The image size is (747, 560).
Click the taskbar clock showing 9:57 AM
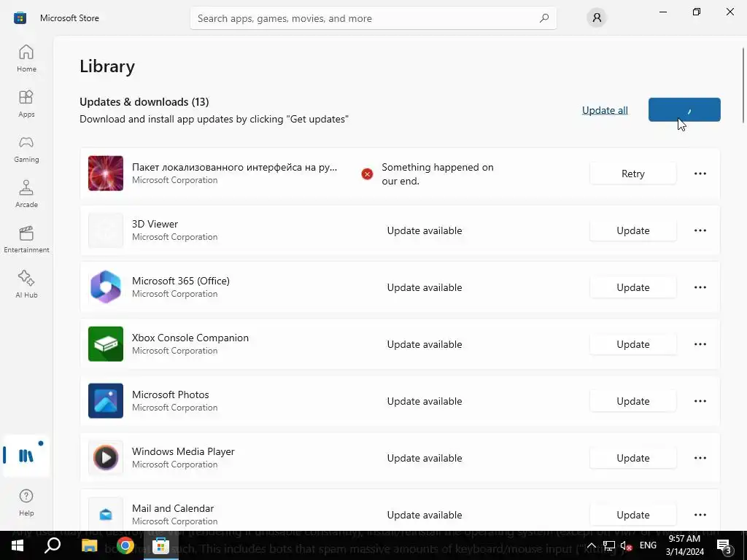[x=684, y=545]
